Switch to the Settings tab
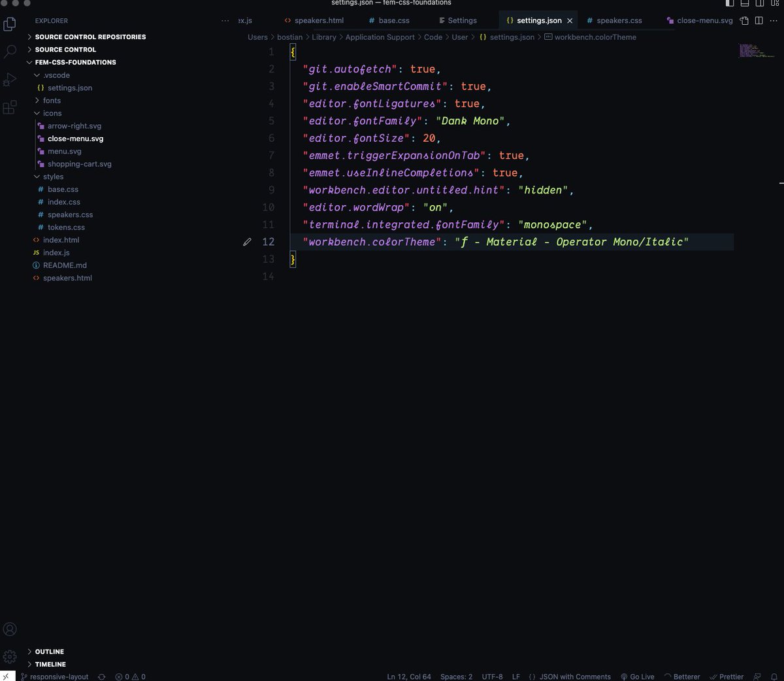Image resolution: width=784 pixels, height=681 pixels. click(x=460, y=20)
